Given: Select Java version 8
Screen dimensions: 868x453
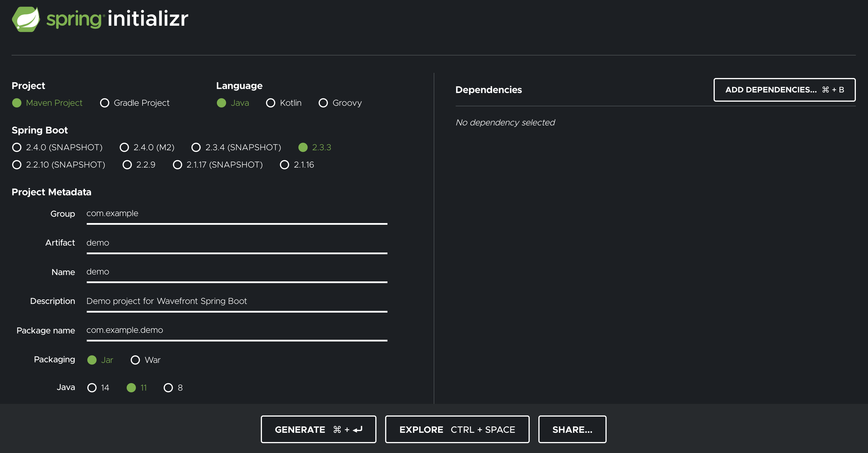Looking at the screenshot, I should coord(173,388).
